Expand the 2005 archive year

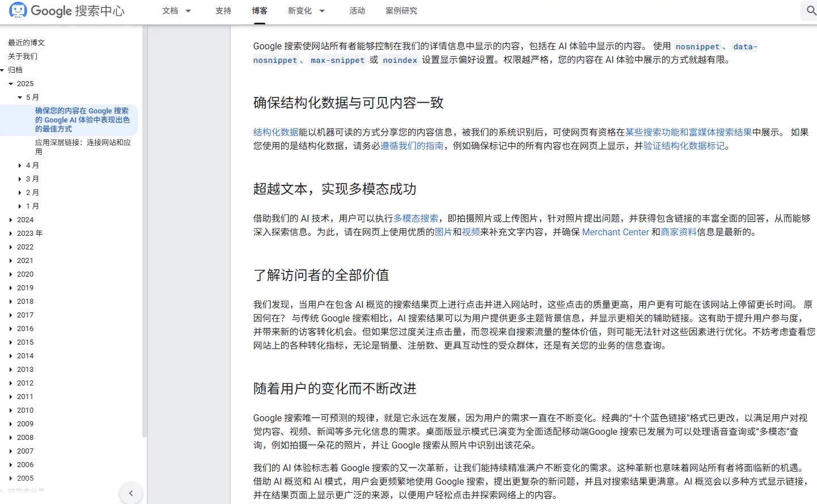[11, 478]
